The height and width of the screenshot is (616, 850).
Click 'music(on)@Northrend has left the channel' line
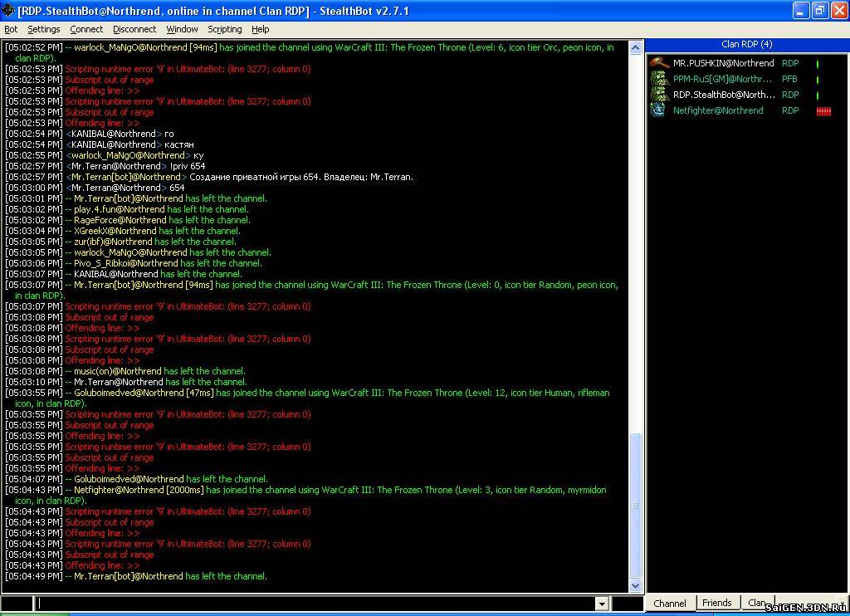point(125,371)
